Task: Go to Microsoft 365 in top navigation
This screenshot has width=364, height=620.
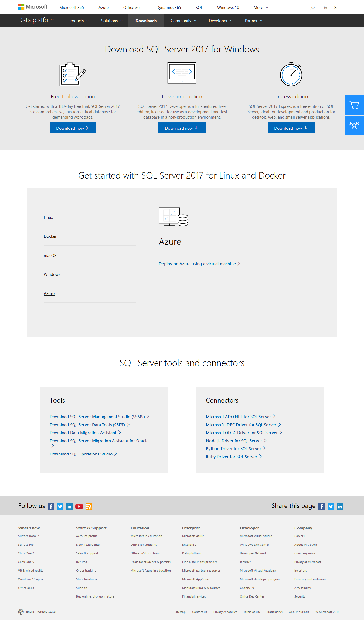Action: coord(72,8)
